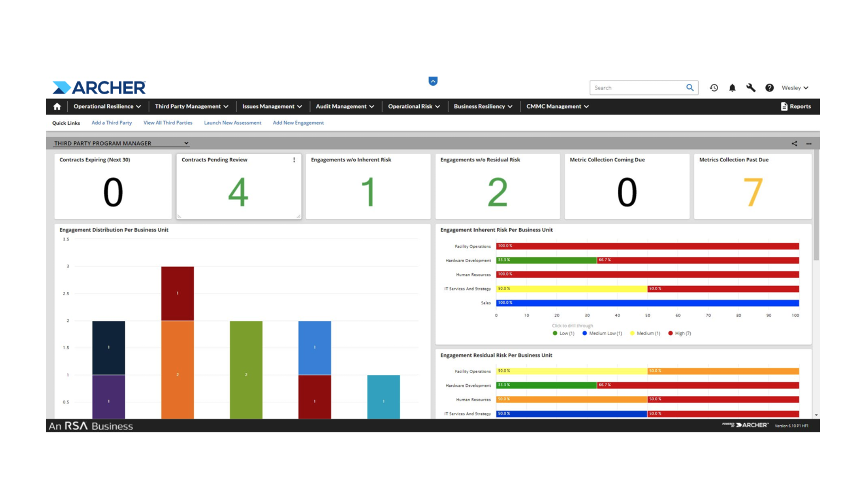Click the Launch New Assessment link

tap(232, 123)
